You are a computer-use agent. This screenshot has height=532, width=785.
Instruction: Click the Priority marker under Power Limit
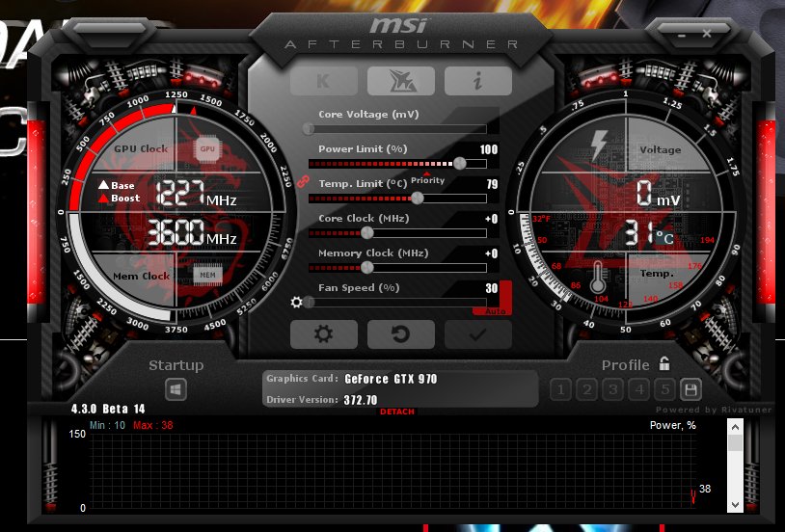coord(427,179)
